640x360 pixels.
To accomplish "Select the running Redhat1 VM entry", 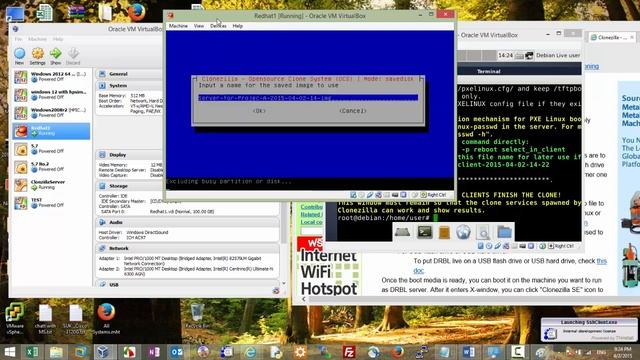I will point(51,131).
